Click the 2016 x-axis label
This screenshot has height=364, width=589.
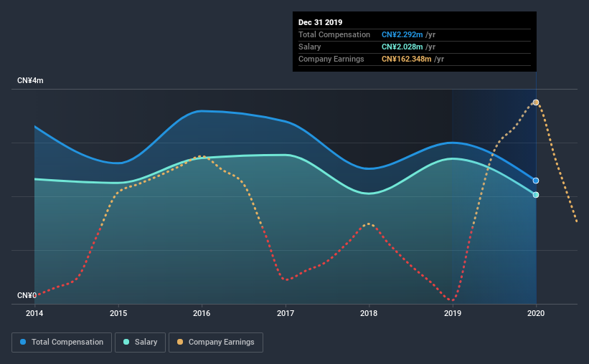[x=202, y=313]
